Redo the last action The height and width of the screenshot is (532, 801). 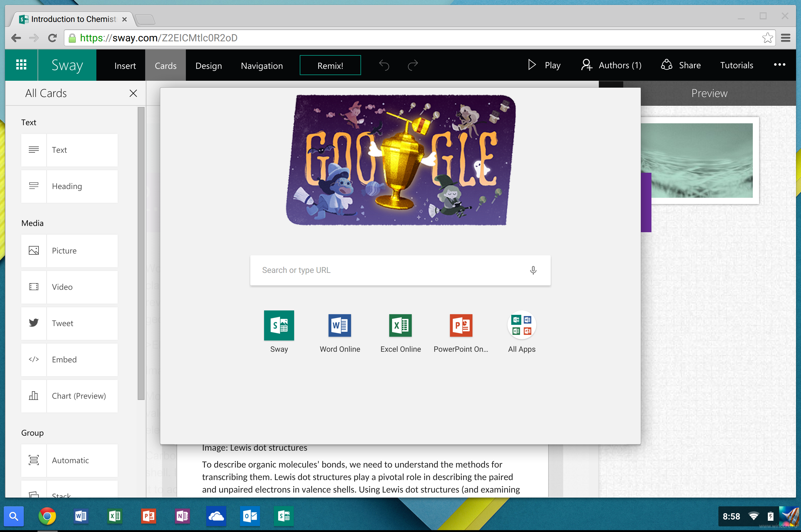point(412,65)
